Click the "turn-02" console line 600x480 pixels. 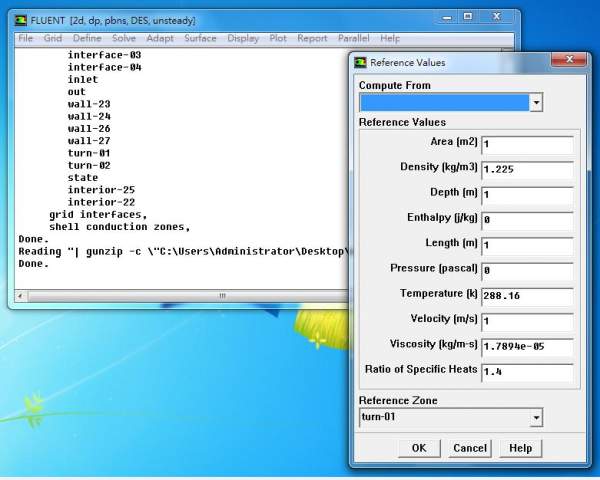89,165
